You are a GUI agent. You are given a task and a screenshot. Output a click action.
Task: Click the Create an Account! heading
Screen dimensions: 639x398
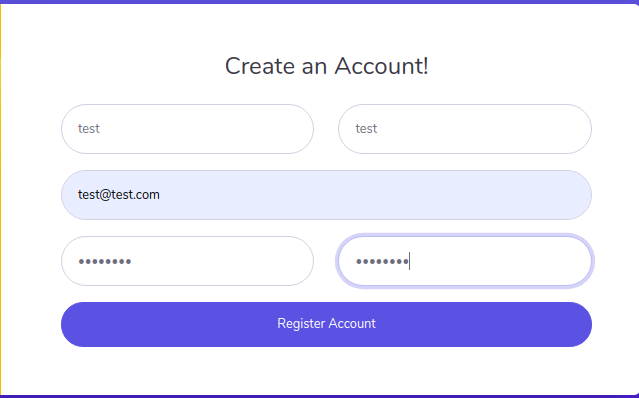click(x=326, y=66)
